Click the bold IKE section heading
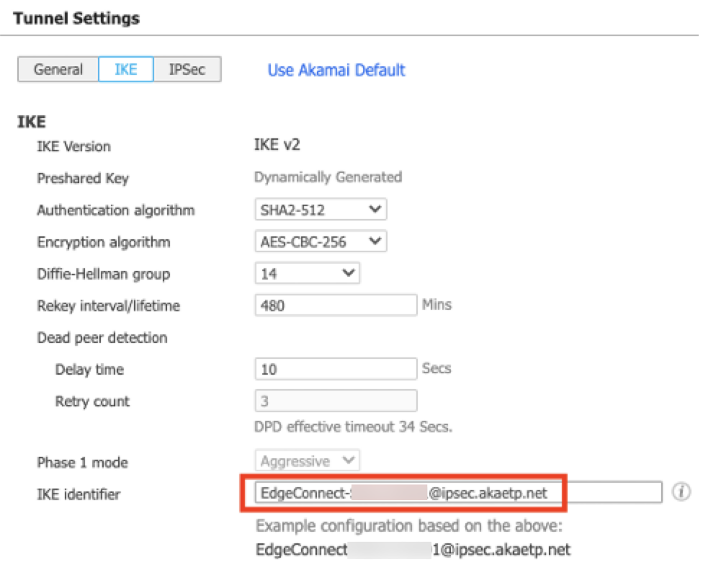Screen dimensions: 703x588 tap(32, 122)
